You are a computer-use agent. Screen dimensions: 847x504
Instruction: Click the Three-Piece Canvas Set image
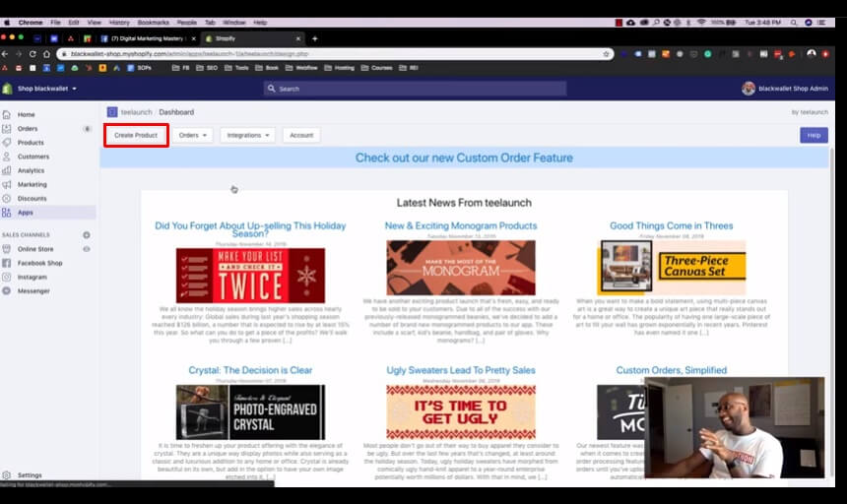coord(672,268)
